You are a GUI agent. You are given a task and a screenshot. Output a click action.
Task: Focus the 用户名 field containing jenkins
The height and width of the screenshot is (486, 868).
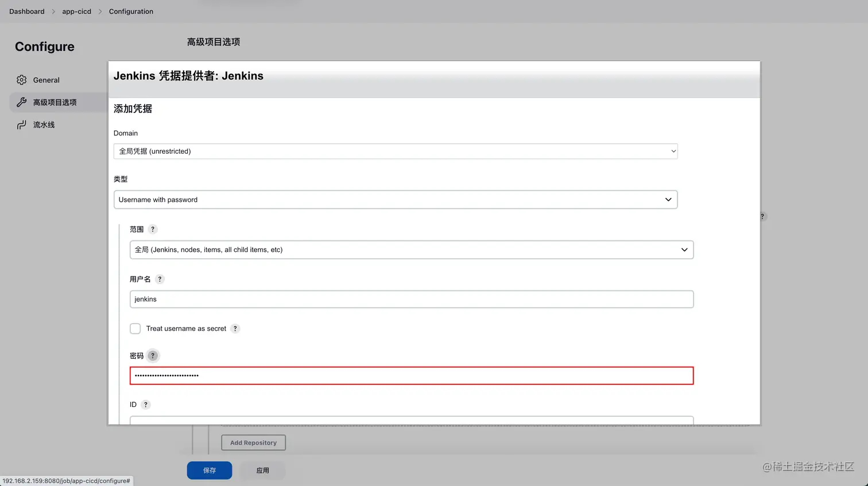click(x=412, y=299)
